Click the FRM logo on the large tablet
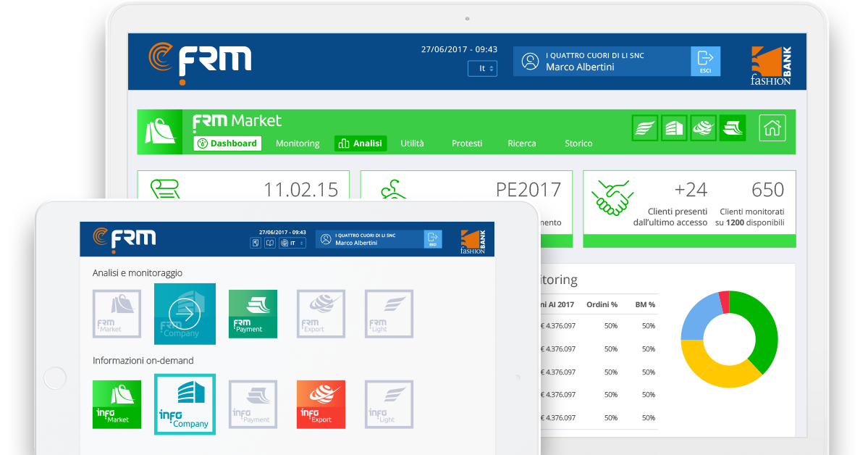 (200, 62)
